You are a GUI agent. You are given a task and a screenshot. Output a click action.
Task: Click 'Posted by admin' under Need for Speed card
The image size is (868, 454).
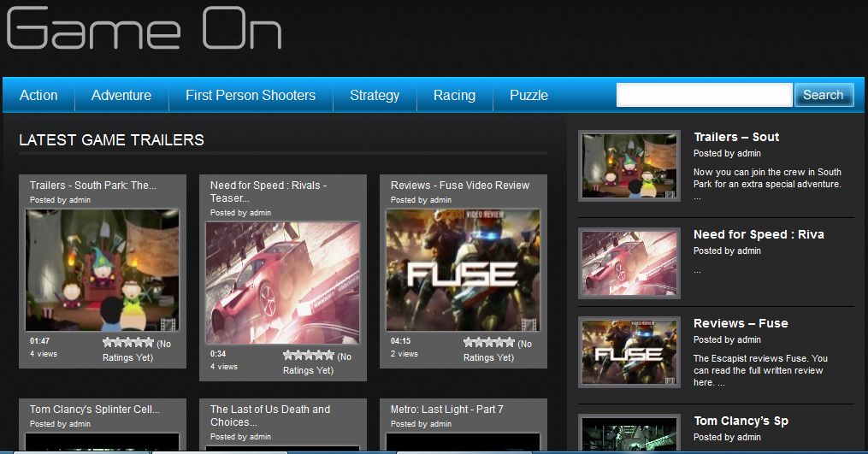241,213
